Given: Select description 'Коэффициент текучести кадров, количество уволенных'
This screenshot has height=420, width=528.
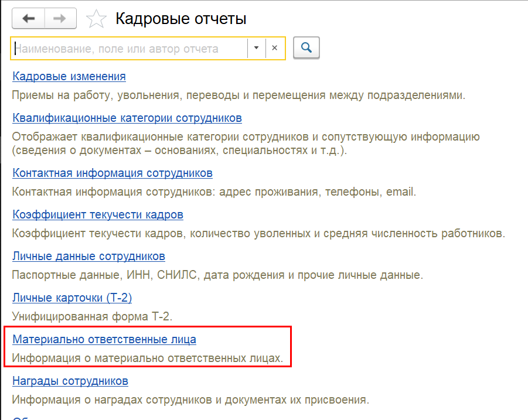Looking at the screenshot, I should (258, 234).
